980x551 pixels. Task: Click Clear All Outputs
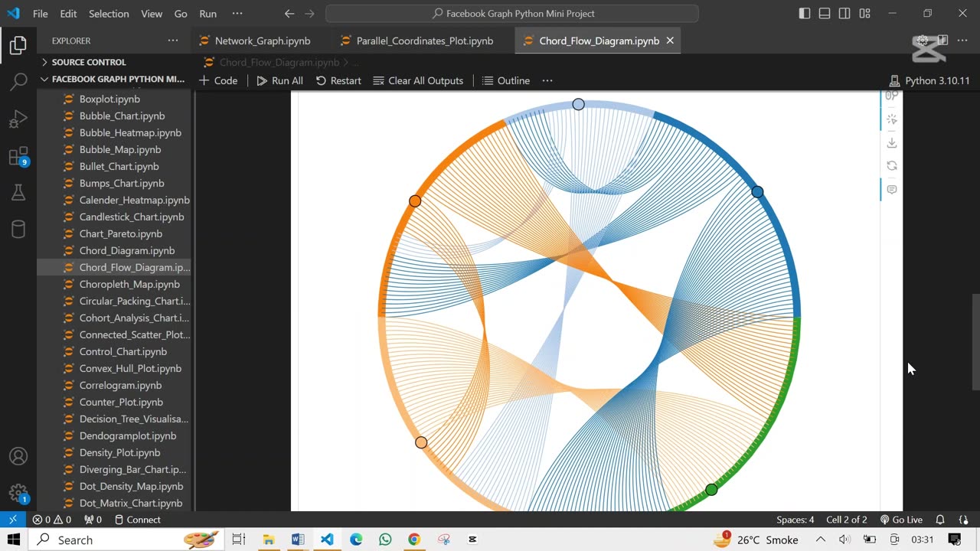[x=418, y=80]
